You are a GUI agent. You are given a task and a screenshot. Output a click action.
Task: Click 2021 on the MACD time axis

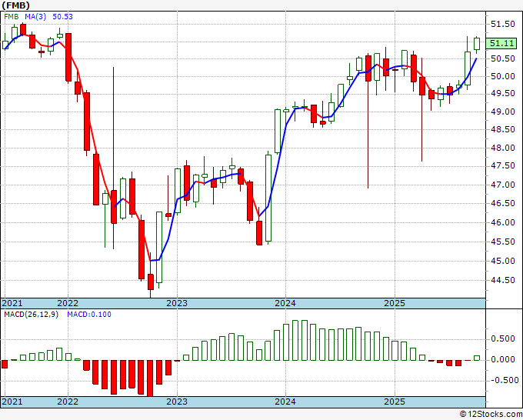12,402
